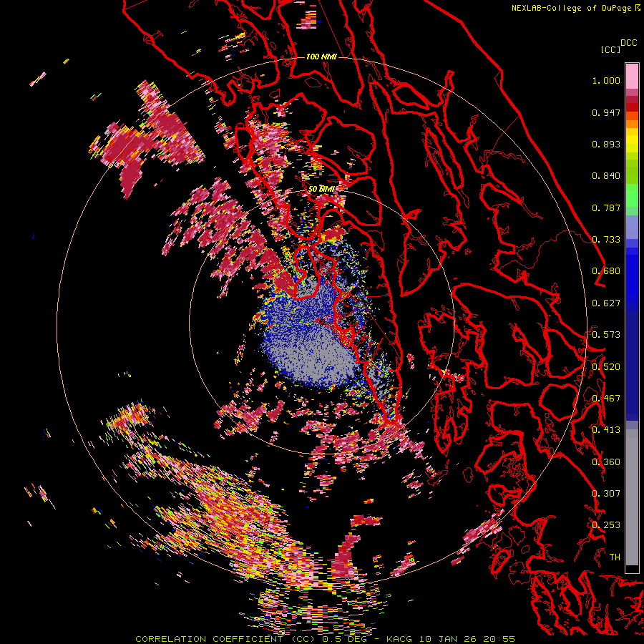This screenshot has width=644, height=644.
Task: Select the 0.893 scale value
Action: (606, 144)
